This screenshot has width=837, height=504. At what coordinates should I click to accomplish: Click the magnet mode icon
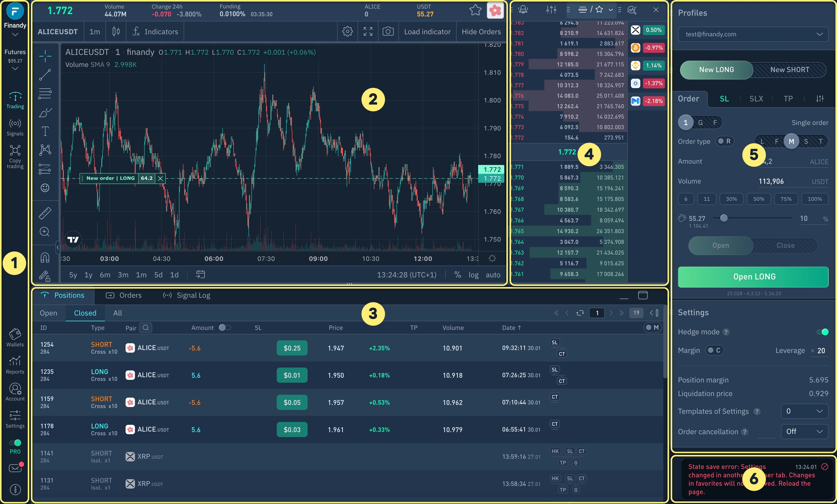pyautogui.click(x=45, y=257)
